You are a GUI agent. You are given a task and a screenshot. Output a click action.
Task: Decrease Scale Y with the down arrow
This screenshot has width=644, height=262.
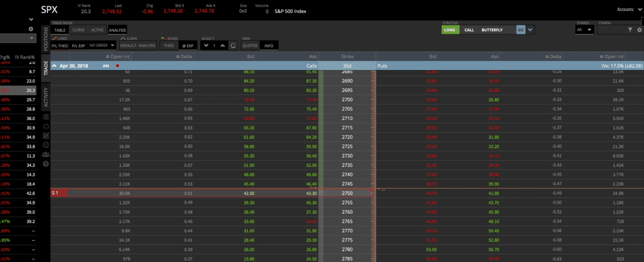[206, 45]
